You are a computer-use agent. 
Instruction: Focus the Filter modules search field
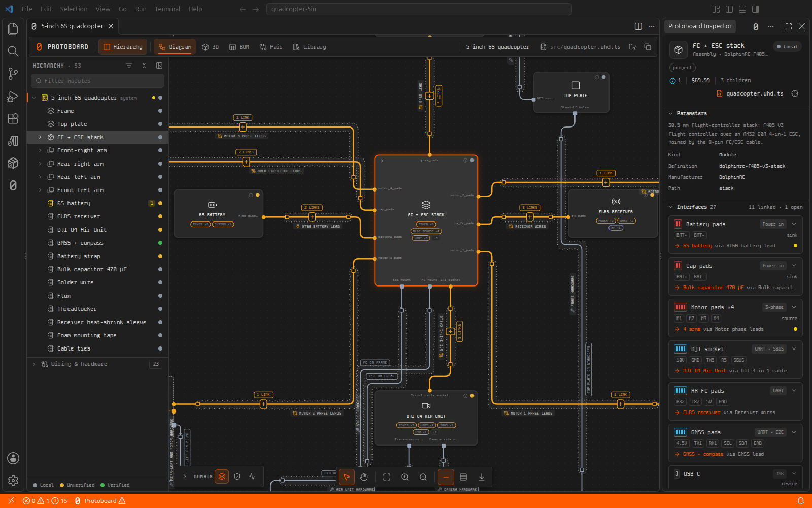[97, 81]
